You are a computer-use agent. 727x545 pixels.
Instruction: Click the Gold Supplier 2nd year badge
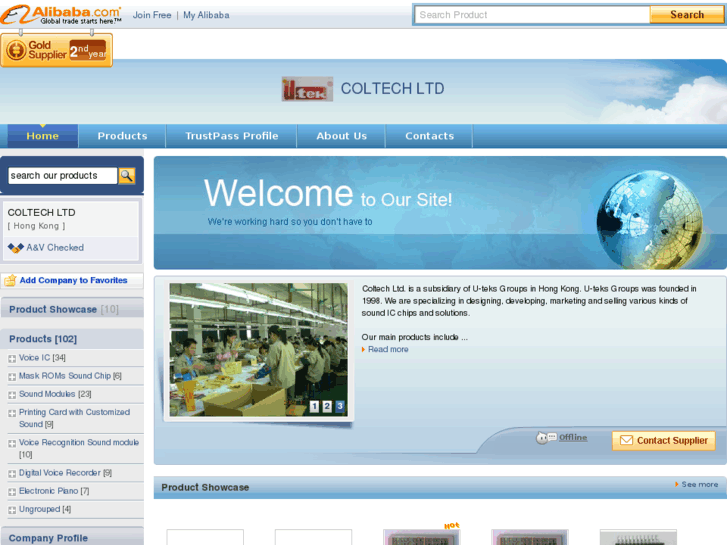(56, 50)
